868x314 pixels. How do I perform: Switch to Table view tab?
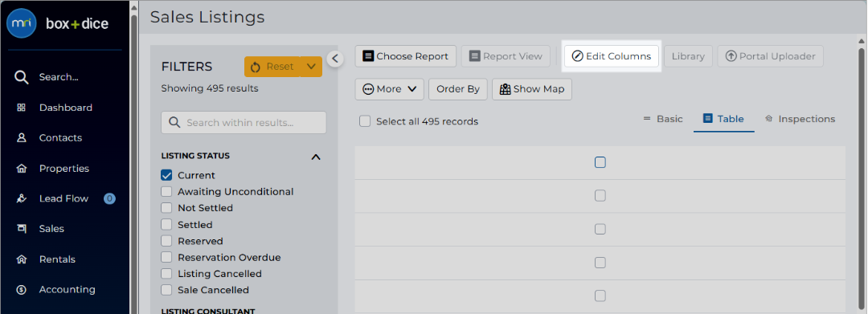[x=723, y=119]
